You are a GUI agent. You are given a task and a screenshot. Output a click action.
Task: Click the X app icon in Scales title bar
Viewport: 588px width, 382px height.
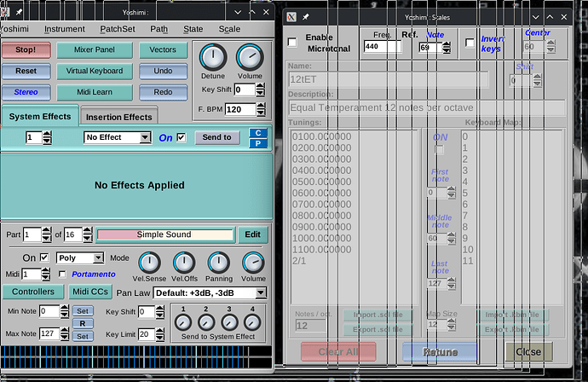[291, 17]
